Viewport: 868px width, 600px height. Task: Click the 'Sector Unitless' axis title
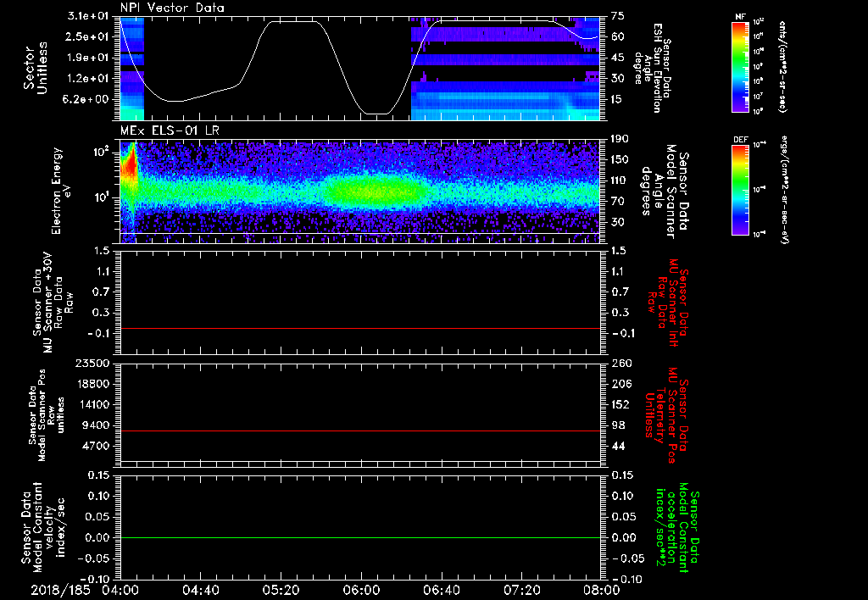tap(36, 68)
